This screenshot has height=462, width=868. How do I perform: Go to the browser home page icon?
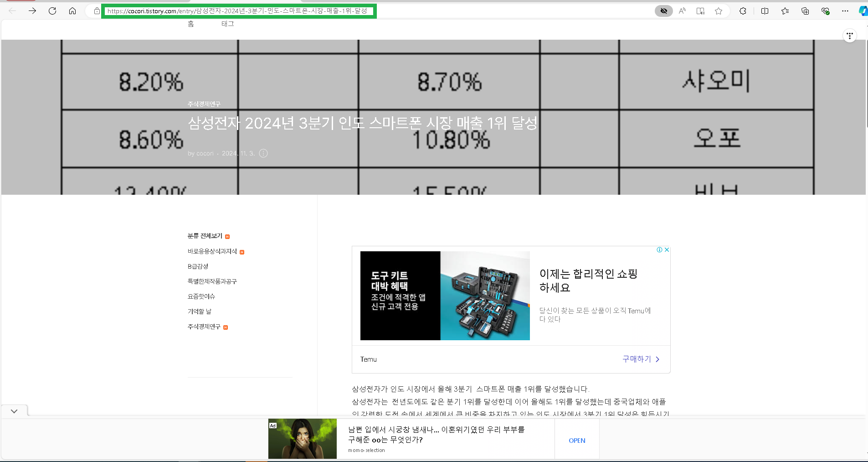pyautogui.click(x=72, y=11)
